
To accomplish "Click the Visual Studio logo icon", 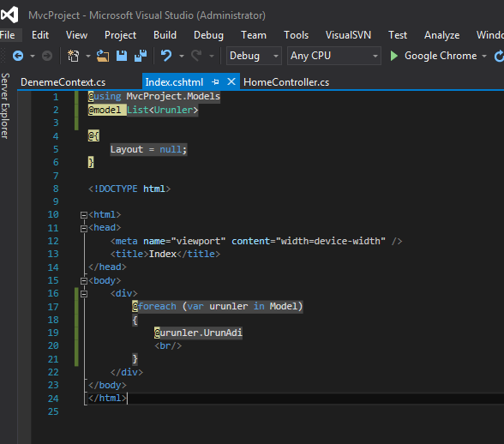I will (9, 15).
